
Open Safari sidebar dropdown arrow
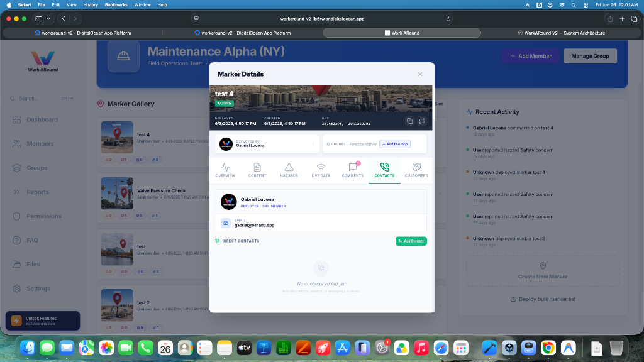coord(48,19)
